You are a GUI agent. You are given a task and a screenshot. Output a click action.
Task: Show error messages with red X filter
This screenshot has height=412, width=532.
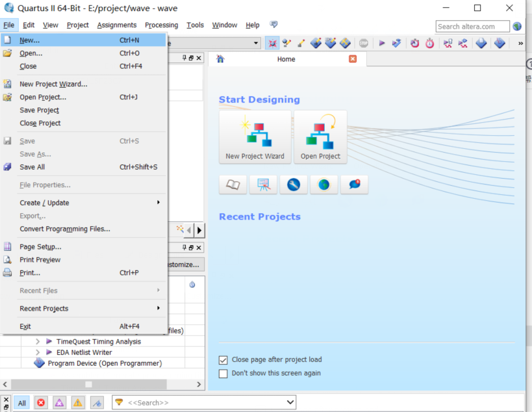click(41, 402)
